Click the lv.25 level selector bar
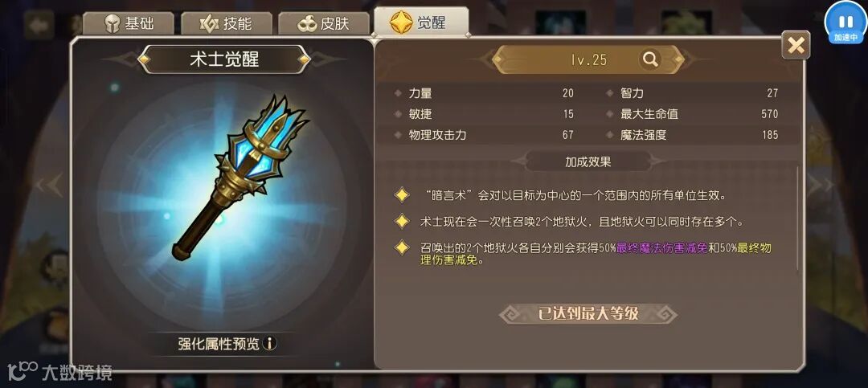The height and width of the screenshot is (388, 868). 588,59
